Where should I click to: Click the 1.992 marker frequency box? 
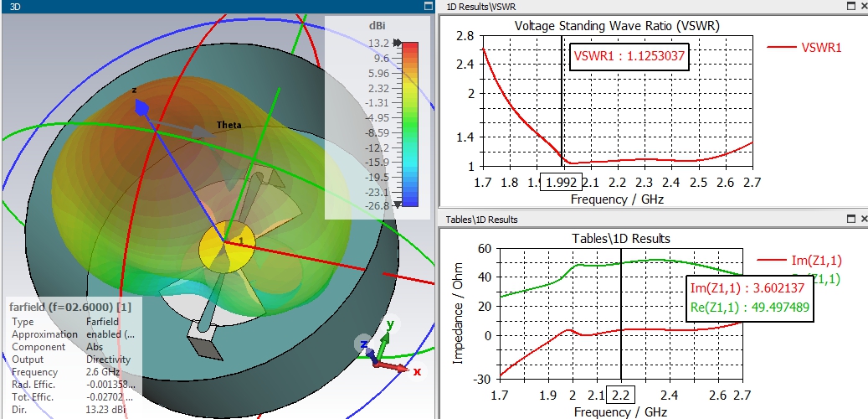[x=562, y=182]
